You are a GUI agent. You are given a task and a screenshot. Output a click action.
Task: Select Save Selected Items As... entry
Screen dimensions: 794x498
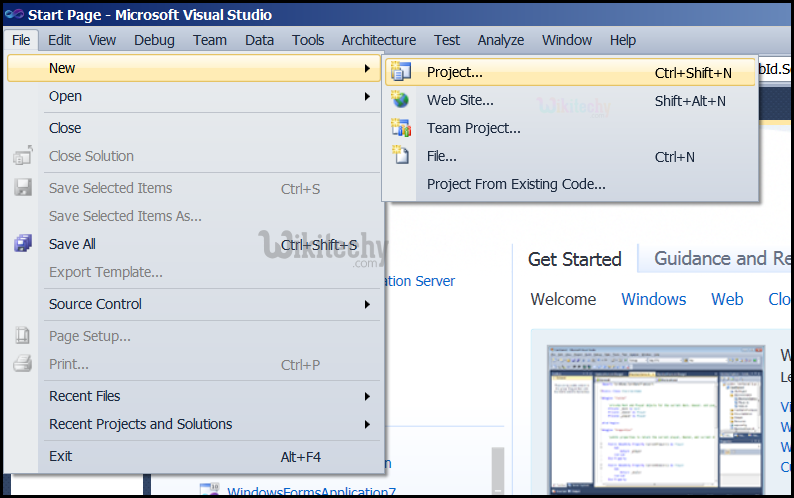(194, 216)
